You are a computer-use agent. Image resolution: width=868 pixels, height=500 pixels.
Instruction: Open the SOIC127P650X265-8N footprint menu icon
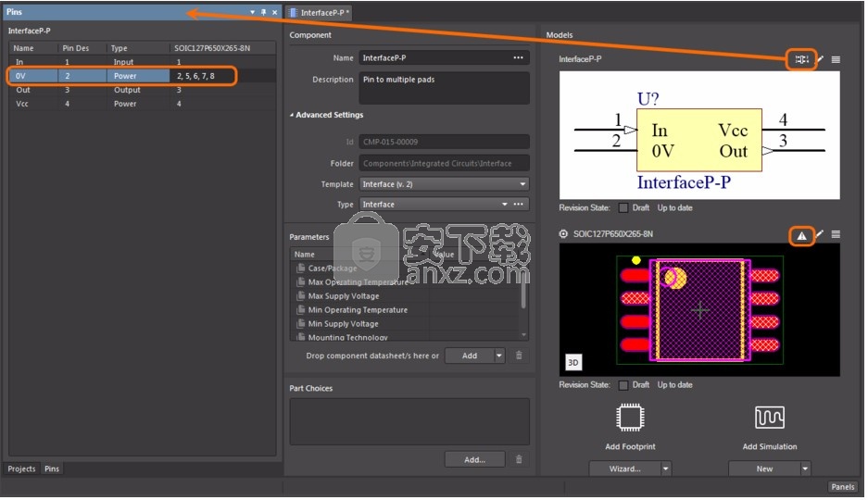836,234
